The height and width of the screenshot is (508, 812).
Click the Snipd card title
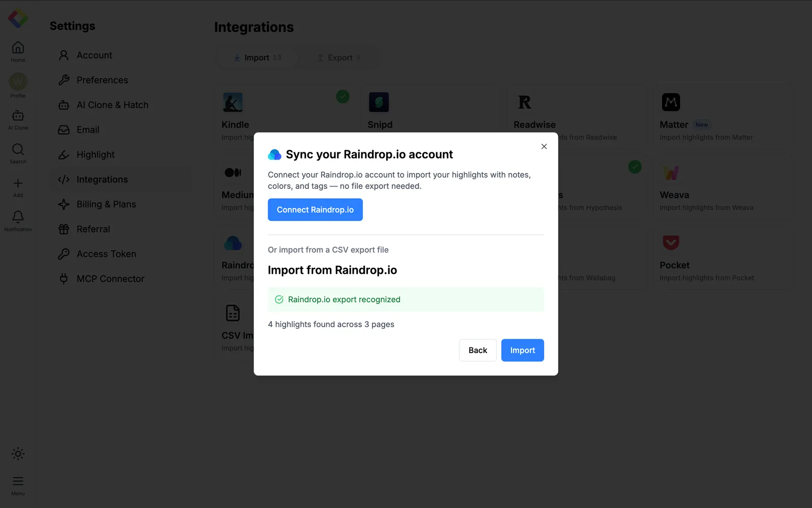(380, 125)
